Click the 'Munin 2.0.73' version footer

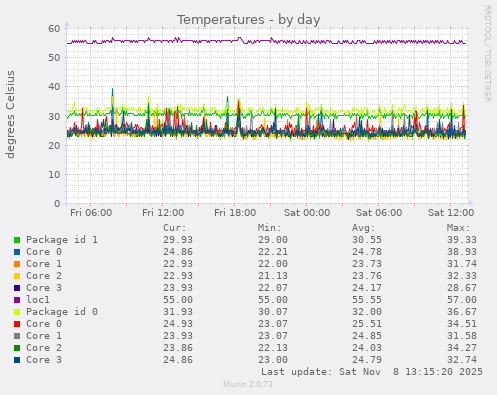tap(248, 384)
